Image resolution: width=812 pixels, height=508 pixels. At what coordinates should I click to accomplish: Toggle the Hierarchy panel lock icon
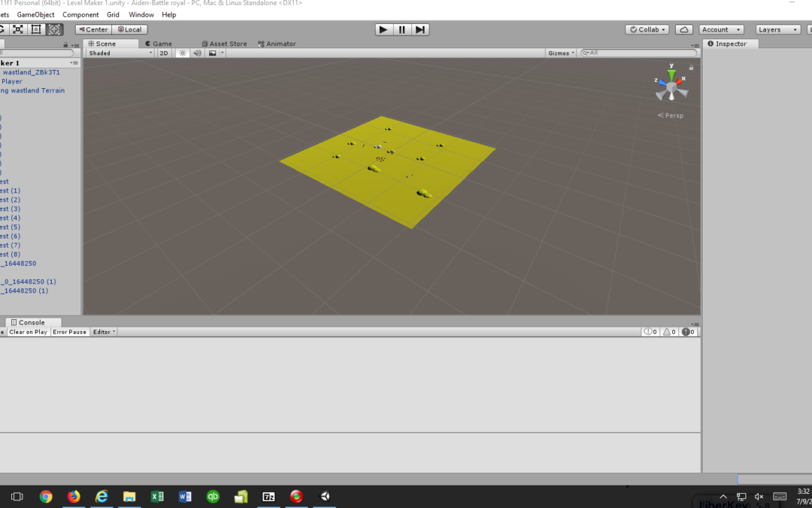(x=65, y=45)
